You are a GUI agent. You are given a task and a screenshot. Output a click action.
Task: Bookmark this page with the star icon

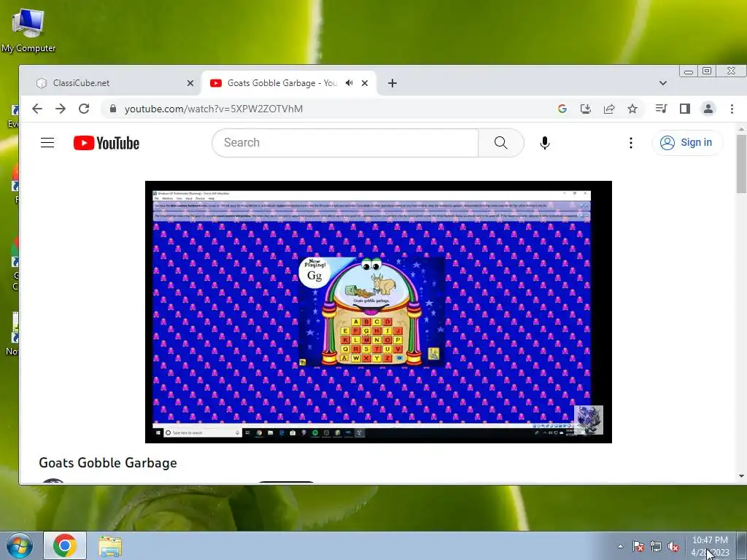pos(632,109)
